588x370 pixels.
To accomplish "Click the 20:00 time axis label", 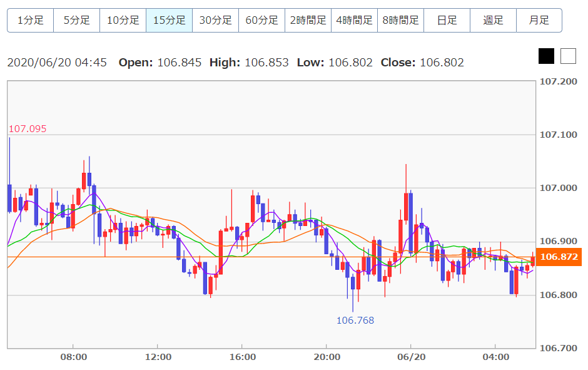I will (x=327, y=357).
